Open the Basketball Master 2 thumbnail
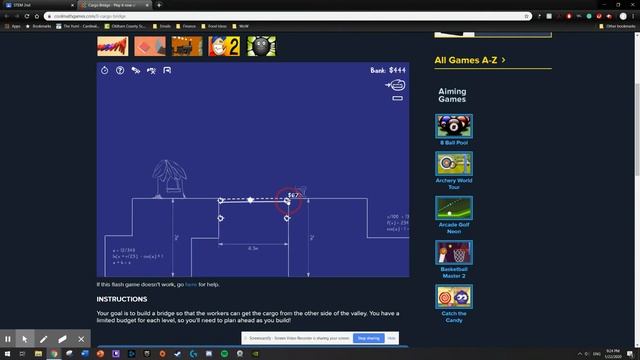 [x=454, y=252]
